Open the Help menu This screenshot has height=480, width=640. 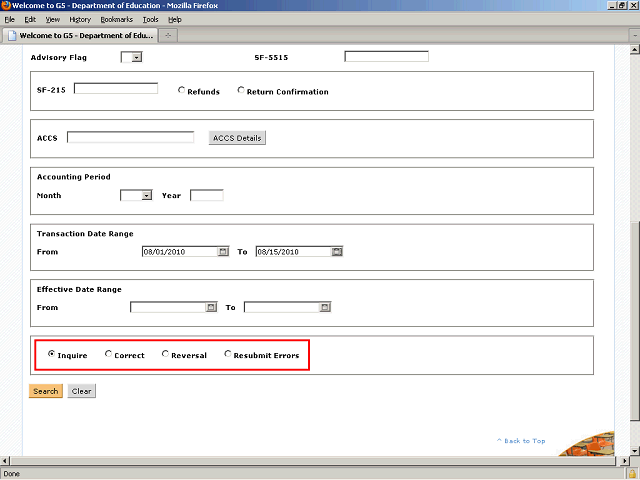pyautogui.click(x=175, y=20)
